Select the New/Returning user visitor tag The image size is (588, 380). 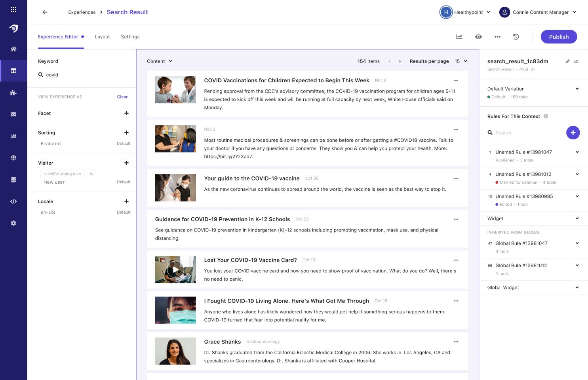(x=62, y=174)
